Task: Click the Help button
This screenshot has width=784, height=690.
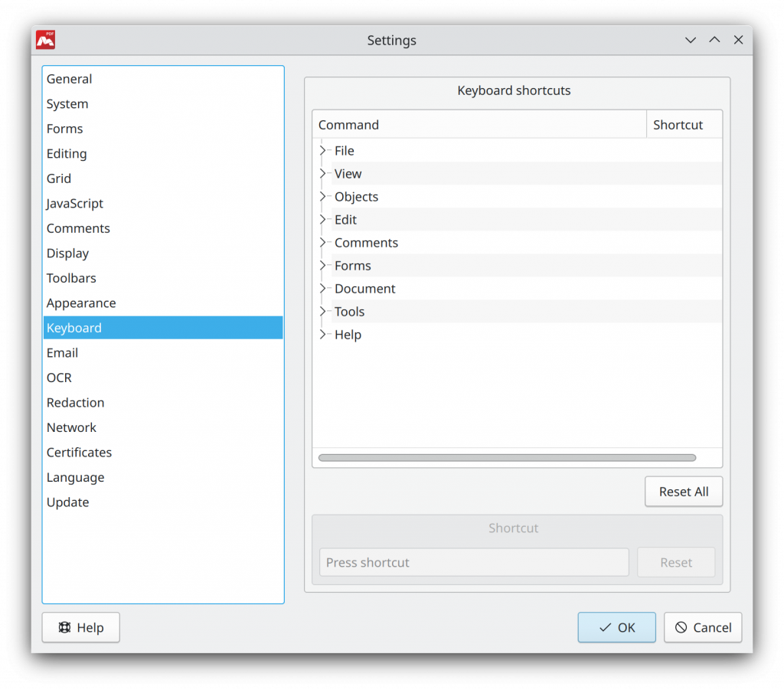Action: tap(80, 627)
